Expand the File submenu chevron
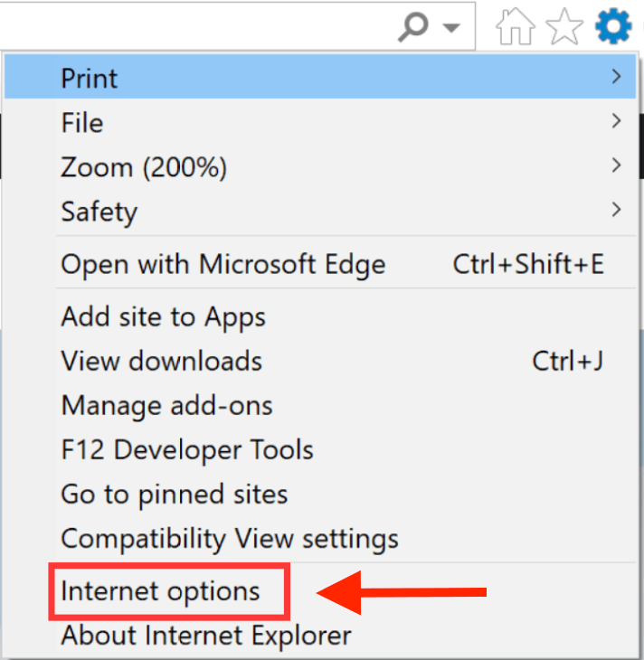644x660 pixels. click(x=617, y=121)
